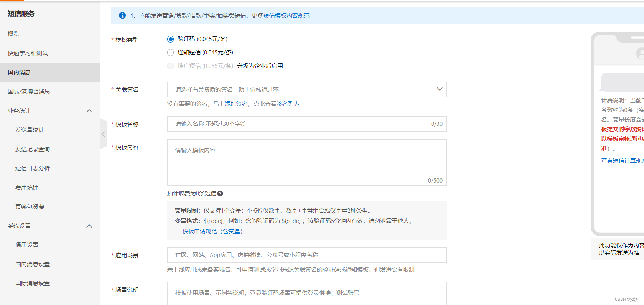Select the 通知短信 template type radio

pos(171,53)
